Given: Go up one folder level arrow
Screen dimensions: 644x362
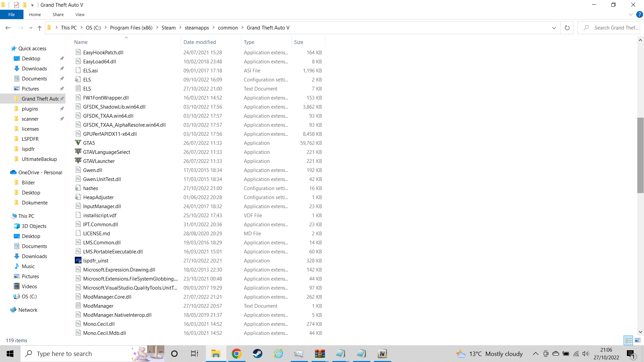Looking at the screenshot, I should 40,28.
